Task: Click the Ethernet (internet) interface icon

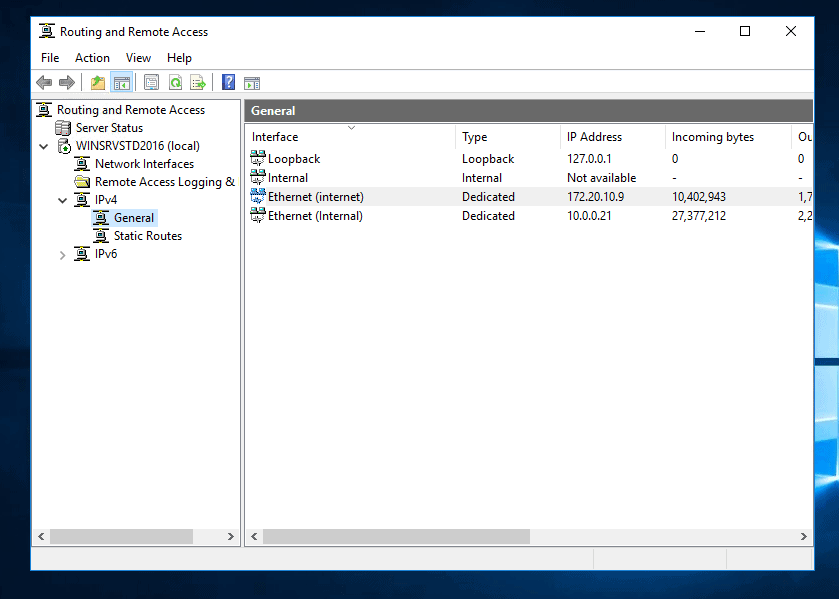Action: click(x=258, y=196)
